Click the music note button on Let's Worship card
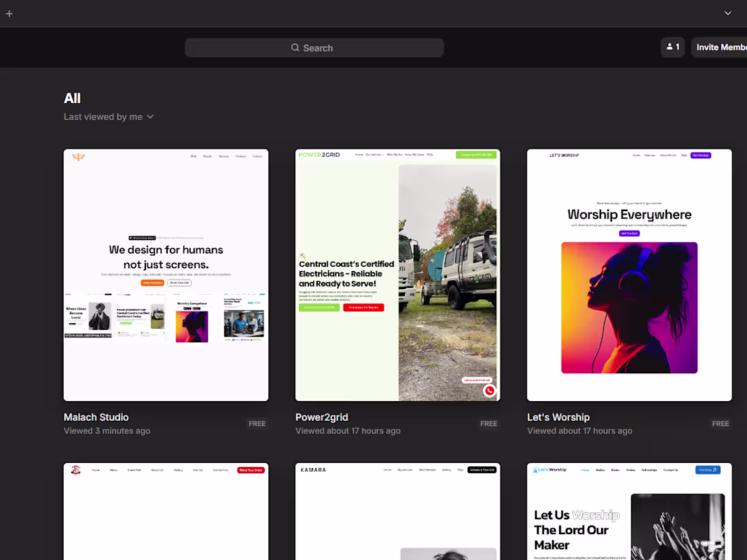The width and height of the screenshot is (747, 560). 709,469
